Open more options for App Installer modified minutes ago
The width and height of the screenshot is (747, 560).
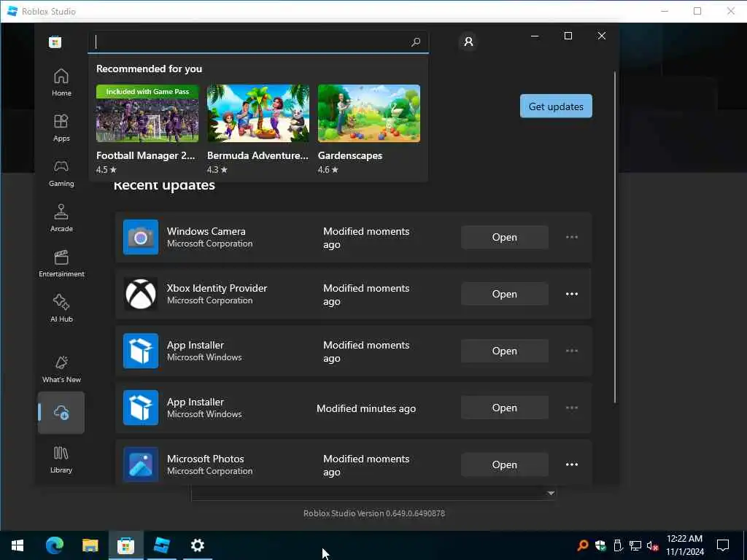point(572,408)
